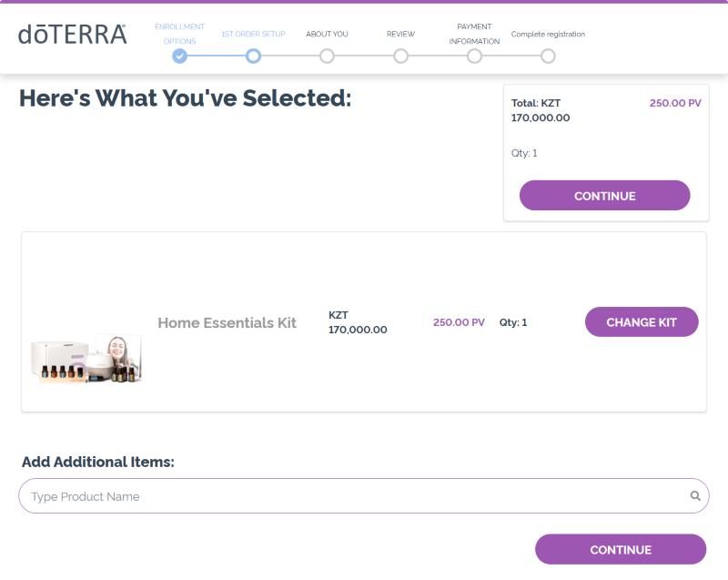This screenshot has height=580, width=728.
Task: Click the 250.00 PV value in kit row
Action: [459, 322]
